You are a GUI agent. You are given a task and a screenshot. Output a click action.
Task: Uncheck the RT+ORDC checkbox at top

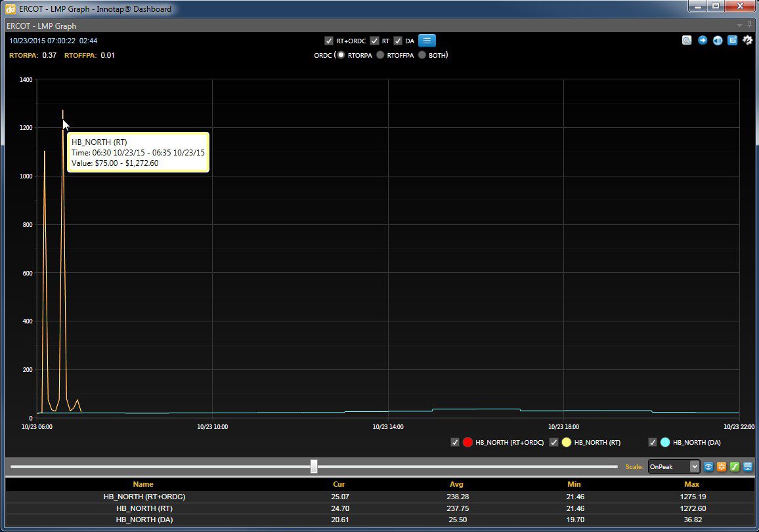(329, 41)
